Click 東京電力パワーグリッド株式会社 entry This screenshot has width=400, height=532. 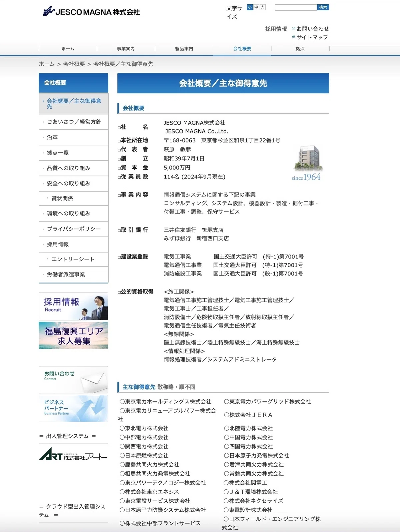point(267,402)
